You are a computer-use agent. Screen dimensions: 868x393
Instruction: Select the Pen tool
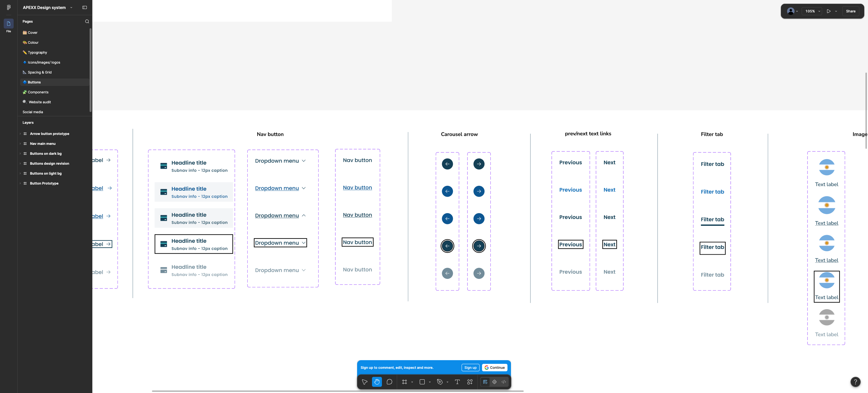click(x=439, y=382)
